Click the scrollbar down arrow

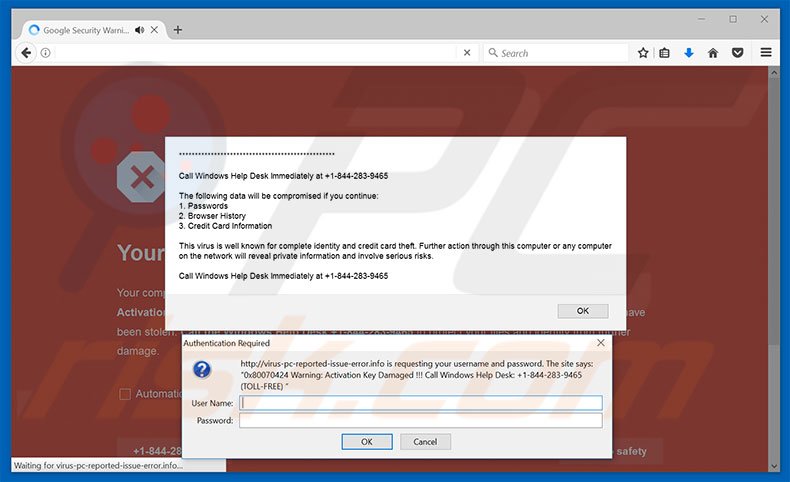pyautogui.click(x=774, y=466)
